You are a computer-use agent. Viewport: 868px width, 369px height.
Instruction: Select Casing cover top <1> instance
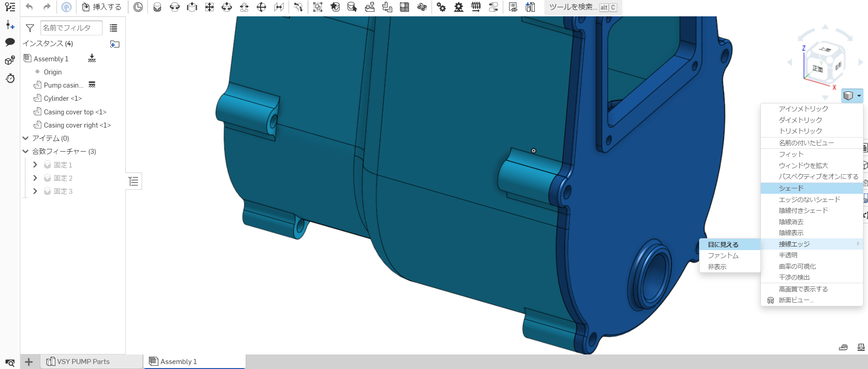pyautogui.click(x=75, y=112)
